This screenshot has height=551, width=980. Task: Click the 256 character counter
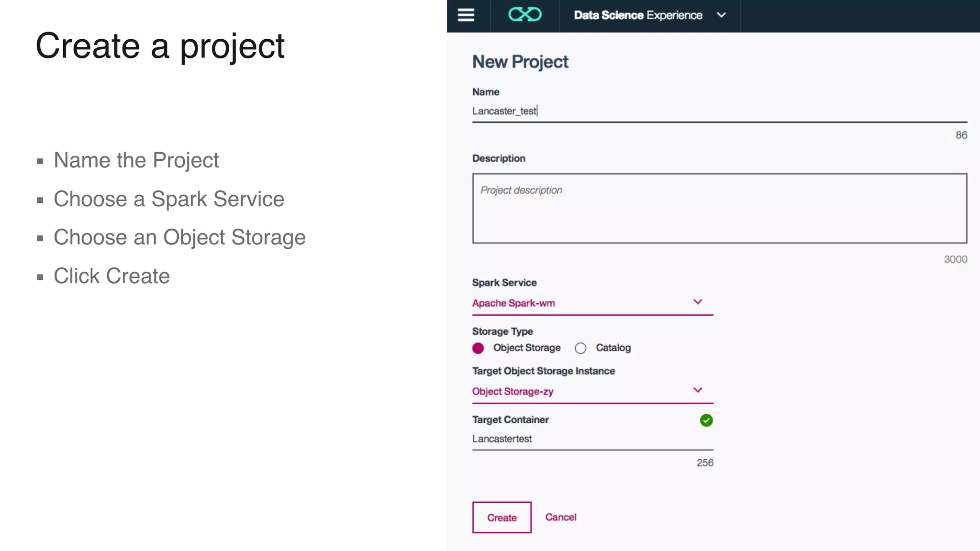[x=705, y=463]
